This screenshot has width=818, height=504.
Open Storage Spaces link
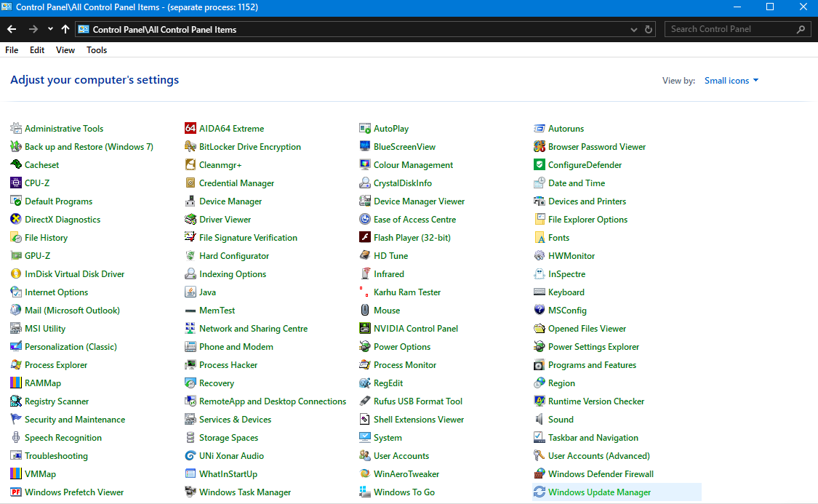click(228, 438)
